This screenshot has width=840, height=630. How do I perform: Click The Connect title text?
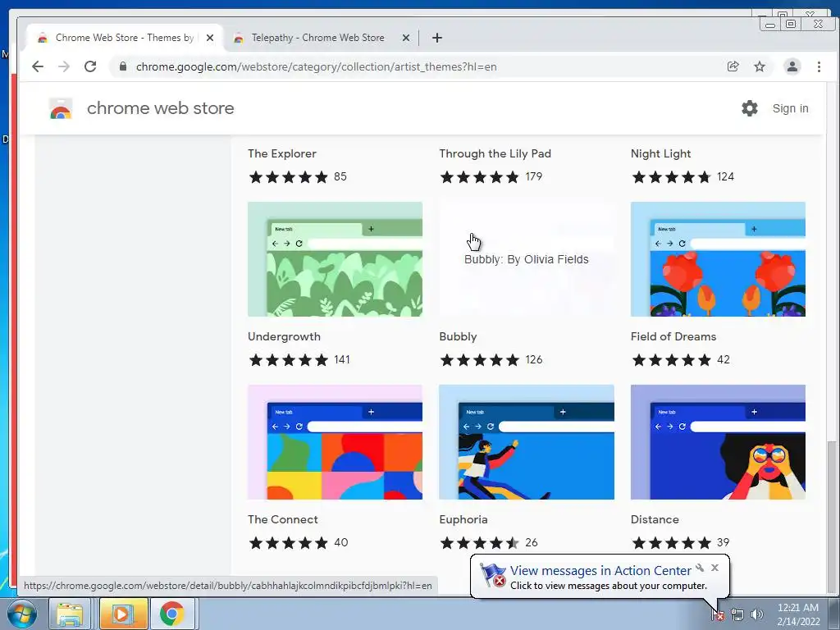click(x=282, y=519)
